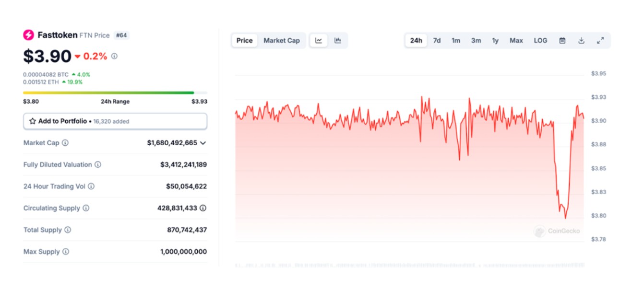Select the 1y time range
The width and height of the screenshot is (644, 301).
pos(495,41)
